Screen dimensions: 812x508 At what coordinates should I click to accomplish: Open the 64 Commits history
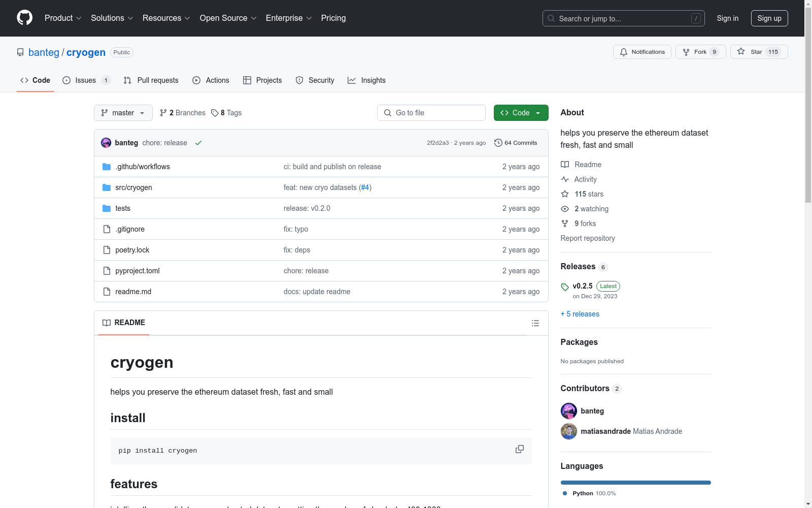tap(516, 143)
